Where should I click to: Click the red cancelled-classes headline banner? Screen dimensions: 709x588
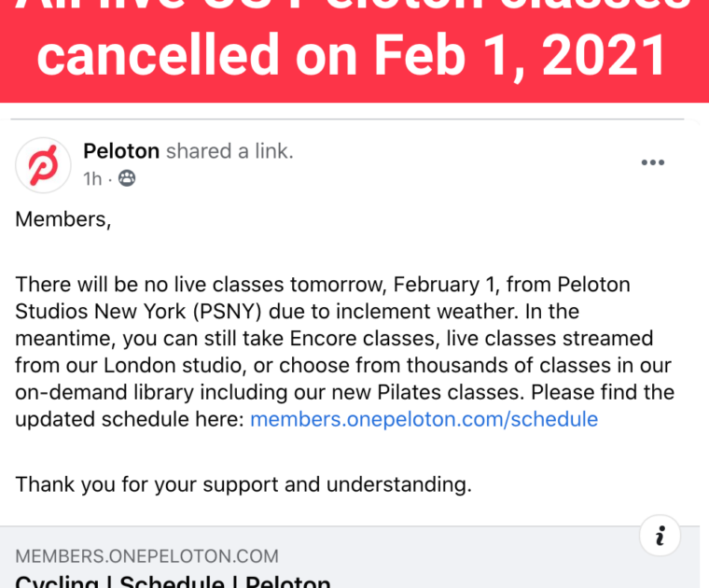pos(354,47)
